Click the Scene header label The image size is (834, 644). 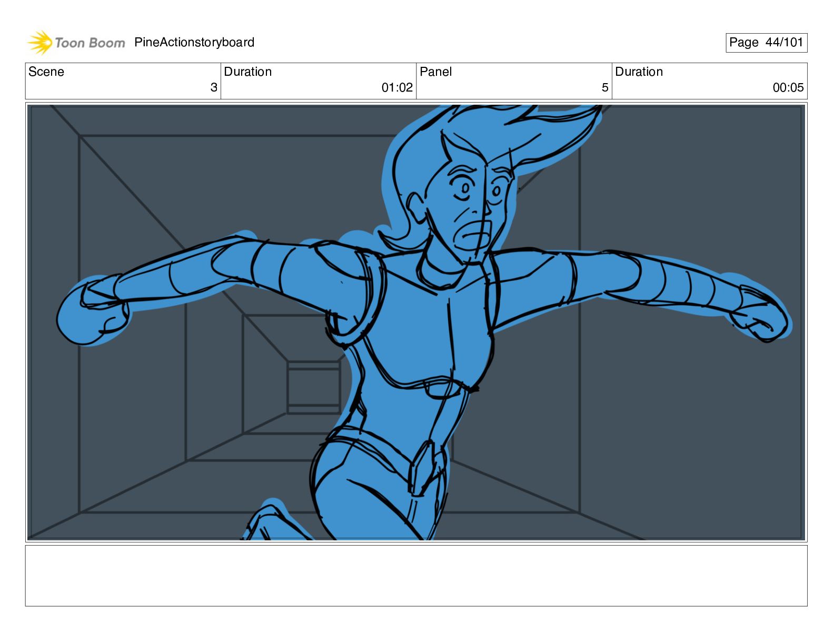[46, 72]
